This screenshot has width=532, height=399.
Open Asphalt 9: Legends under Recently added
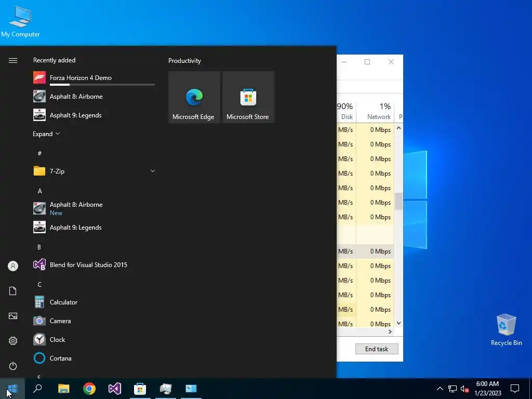pyautogui.click(x=94, y=115)
